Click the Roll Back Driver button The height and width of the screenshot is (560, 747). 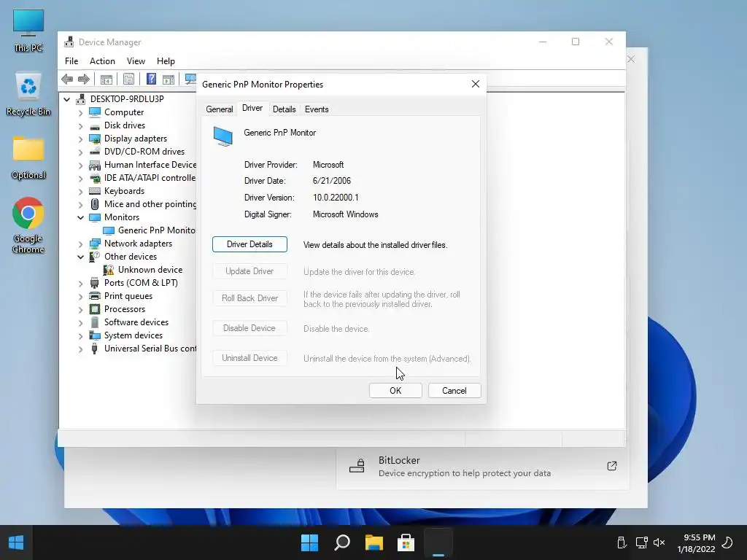(249, 298)
